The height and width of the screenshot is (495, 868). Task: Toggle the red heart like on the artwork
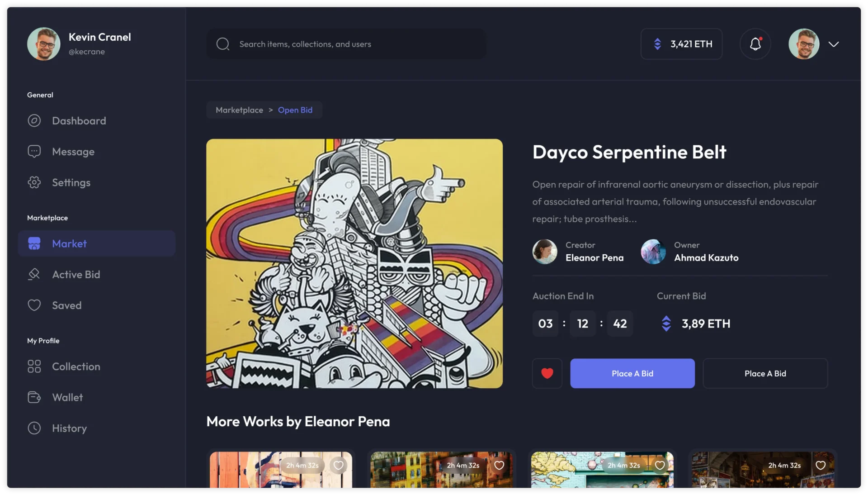pos(547,373)
